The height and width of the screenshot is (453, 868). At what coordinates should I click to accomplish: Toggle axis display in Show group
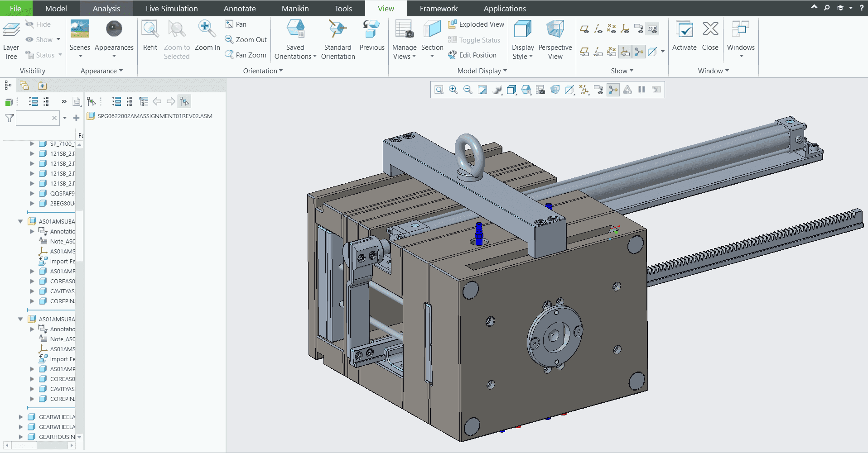[598, 29]
